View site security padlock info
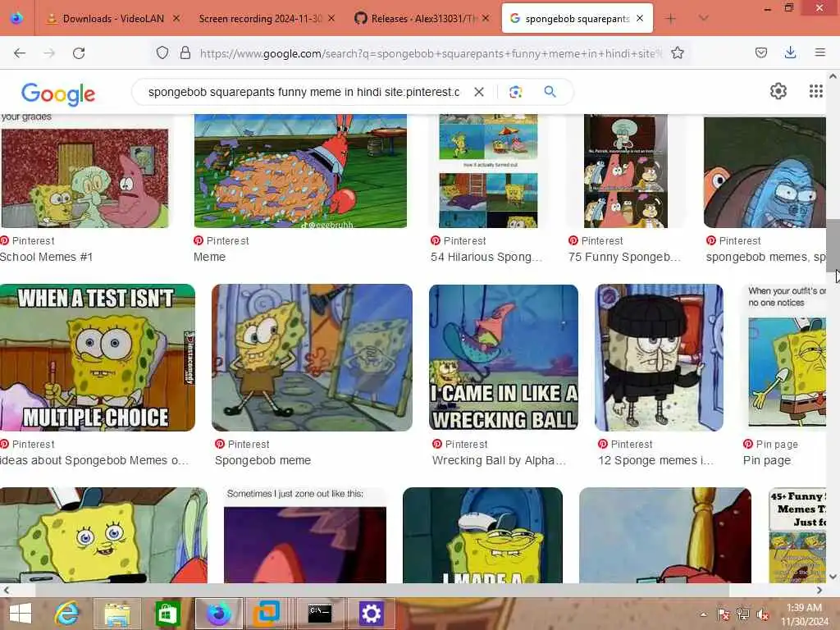Screen dimensions: 840x630 (x=185, y=52)
